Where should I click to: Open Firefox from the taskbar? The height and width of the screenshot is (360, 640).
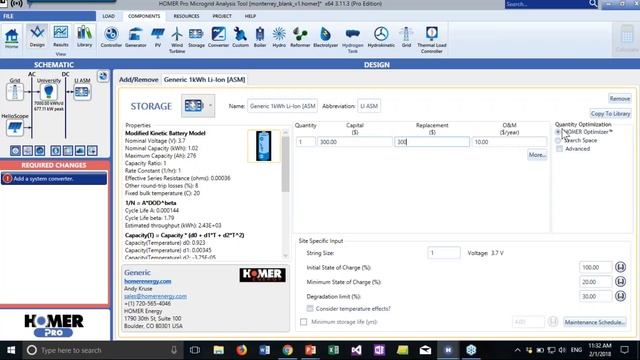pyautogui.click(x=241, y=350)
